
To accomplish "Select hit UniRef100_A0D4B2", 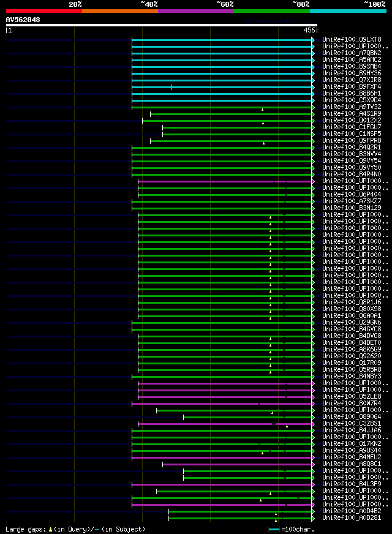I will coord(352,511).
